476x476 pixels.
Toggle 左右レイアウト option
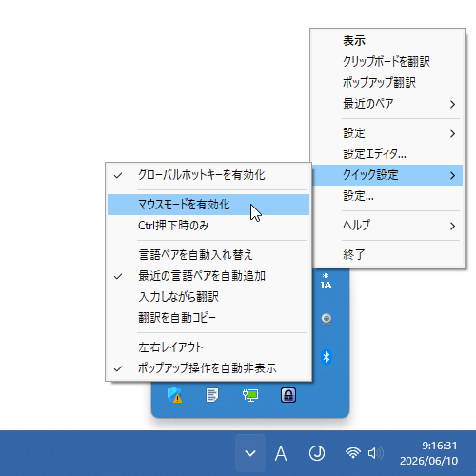tap(208, 347)
